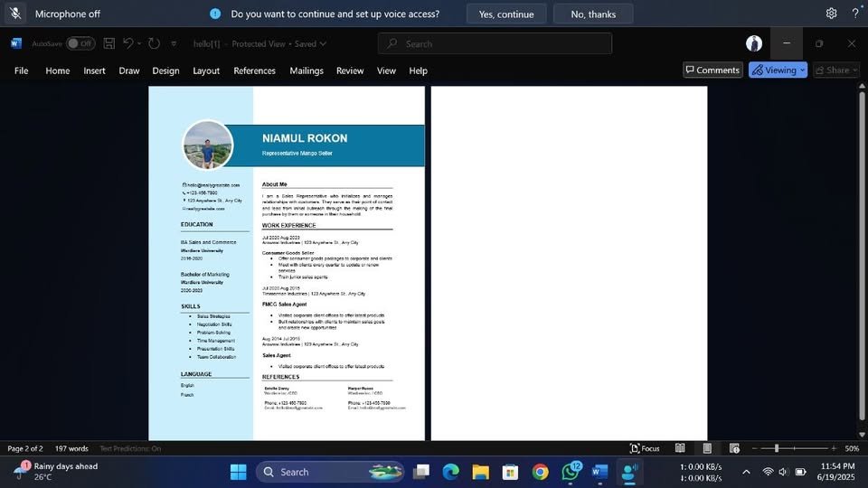Switch to Read Mode view icon
The width and height of the screenshot is (868, 488).
pyautogui.click(x=680, y=448)
